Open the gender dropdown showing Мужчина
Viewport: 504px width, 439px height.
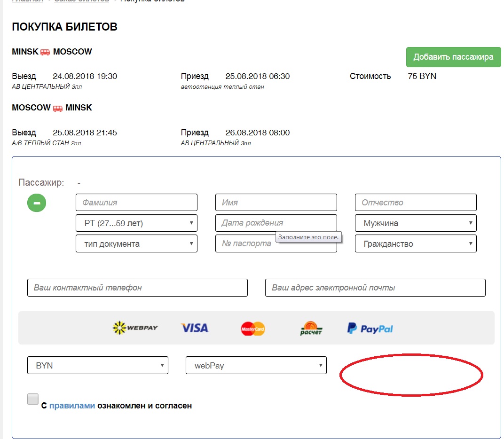pyautogui.click(x=416, y=223)
